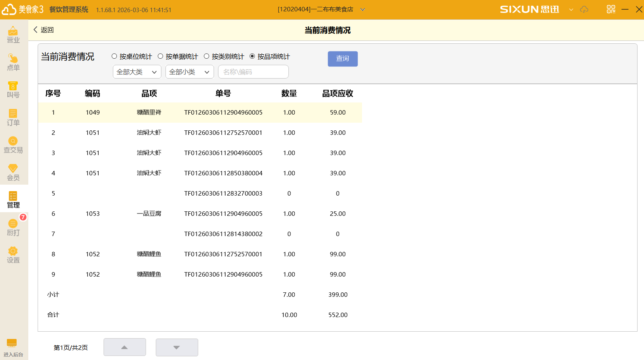The height and width of the screenshot is (360, 644).
Task: Open the 设置 settings gear icon
Action: (13, 254)
